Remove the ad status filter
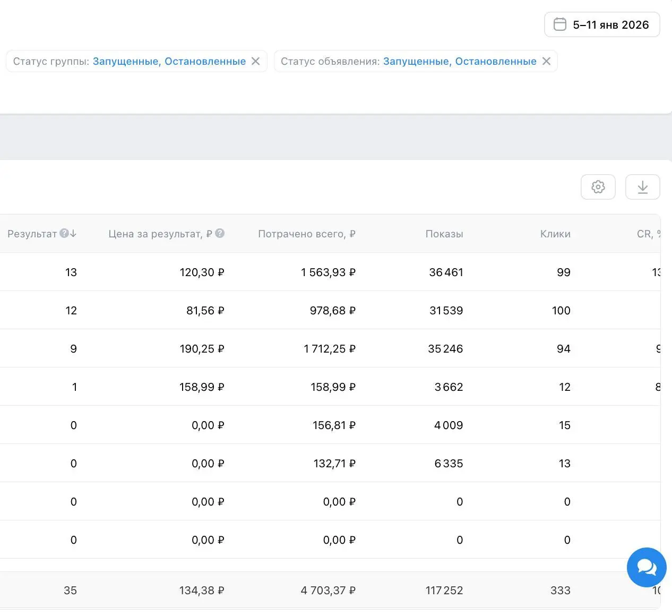 546,61
